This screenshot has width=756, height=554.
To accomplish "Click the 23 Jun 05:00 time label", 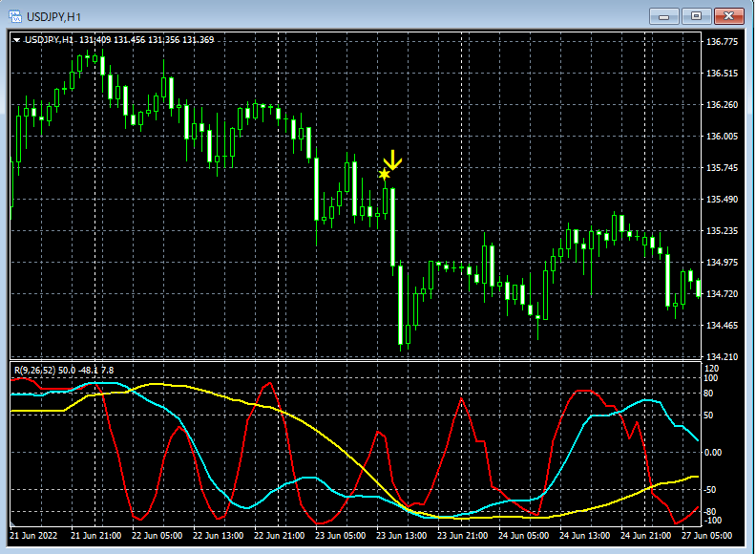I will click(341, 536).
